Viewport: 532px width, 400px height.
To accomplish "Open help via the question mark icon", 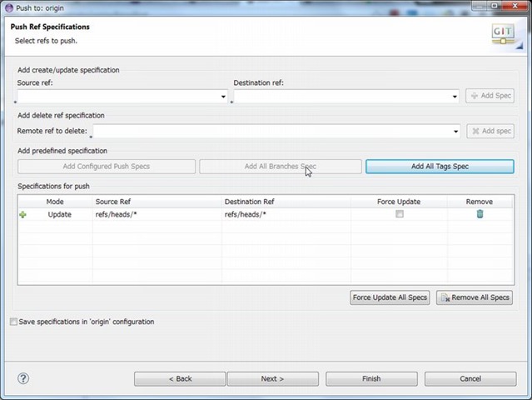I will click(x=23, y=378).
